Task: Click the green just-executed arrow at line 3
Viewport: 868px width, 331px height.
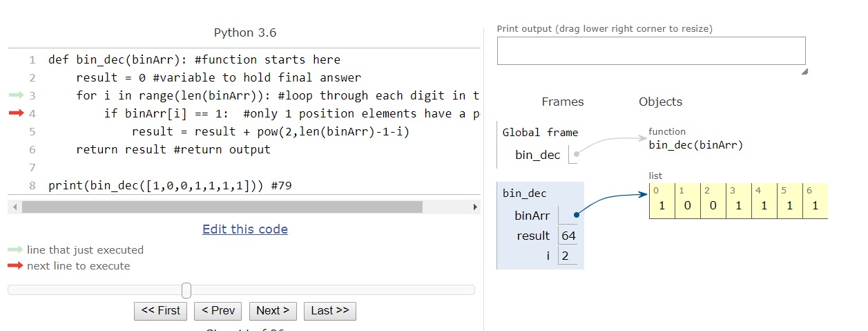Action: (16, 95)
